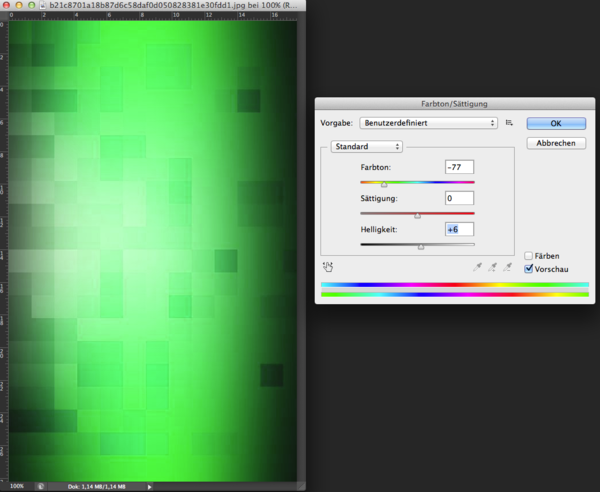The width and height of the screenshot is (600, 492).
Task: Disable the Vorschau preview checkbox
Action: [528, 269]
